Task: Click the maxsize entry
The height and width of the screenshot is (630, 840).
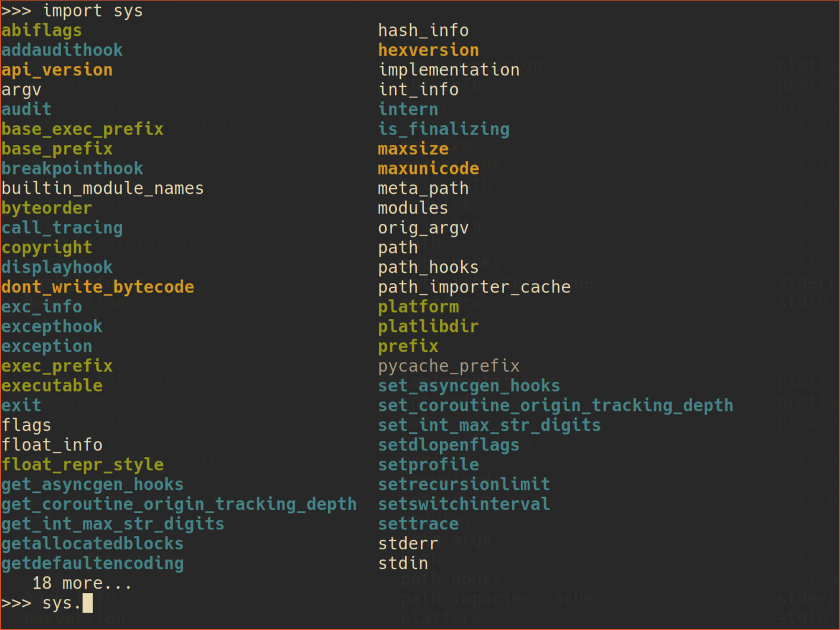Action: [413, 149]
